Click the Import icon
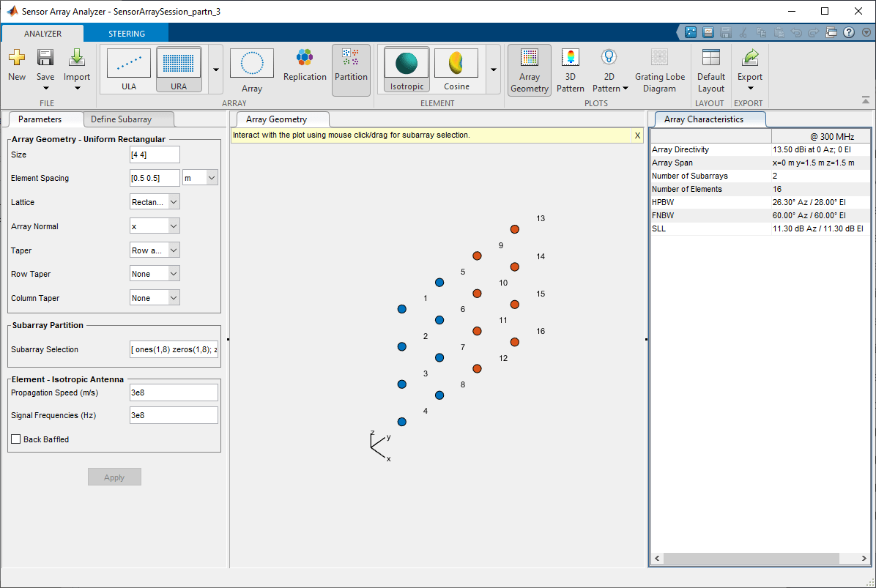Screen dimensions: 876x588 pos(76,58)
